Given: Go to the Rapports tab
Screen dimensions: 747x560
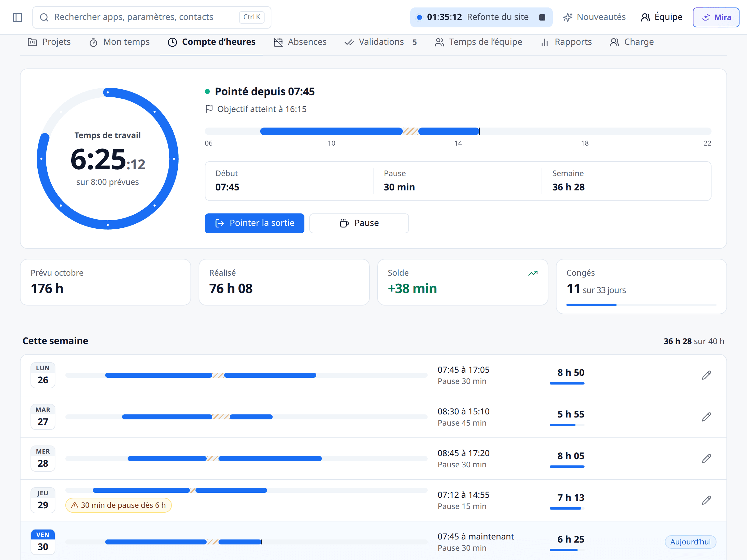Looking at the screenshot, I should [x=566, y=42].
